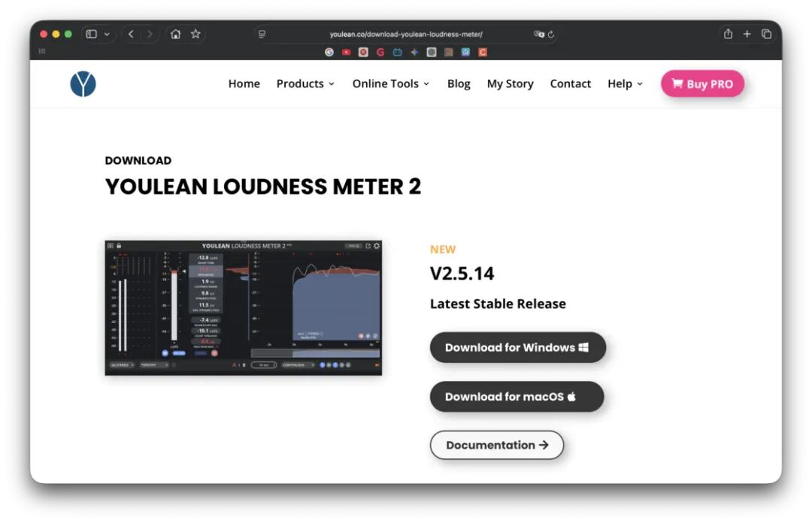Screen dimensions: 812x523
Task: Click the Youlean Y logo
Action: (83, 83)
